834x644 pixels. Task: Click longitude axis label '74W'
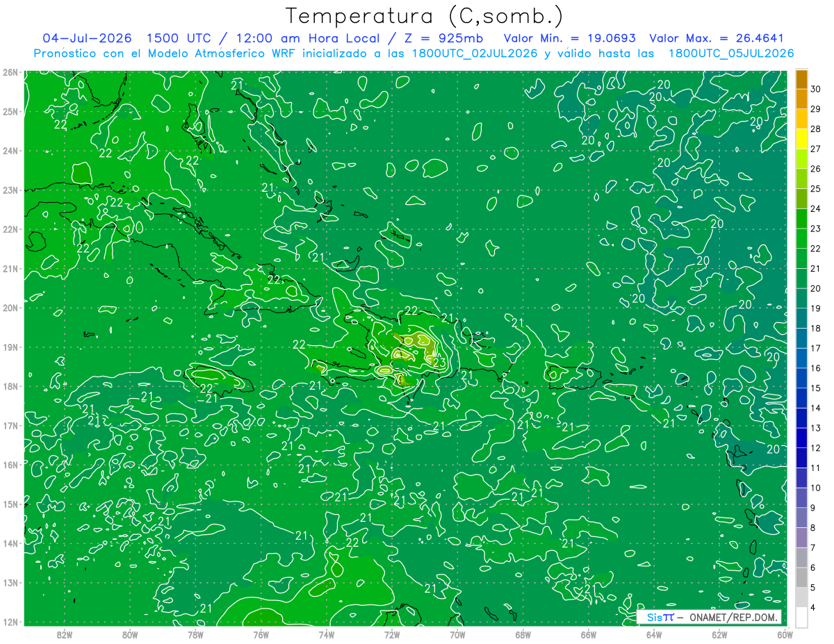click(x=326, y=634)
